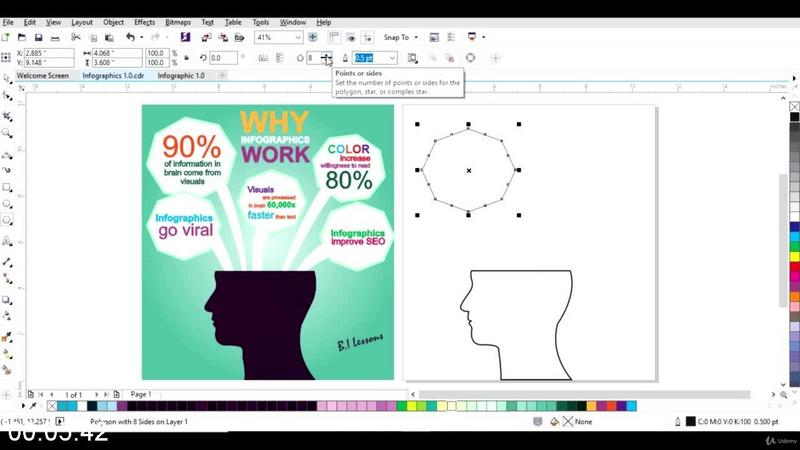800x450 pixels.
Task: Select the Ellipse tool
Action: click(7, 204)
